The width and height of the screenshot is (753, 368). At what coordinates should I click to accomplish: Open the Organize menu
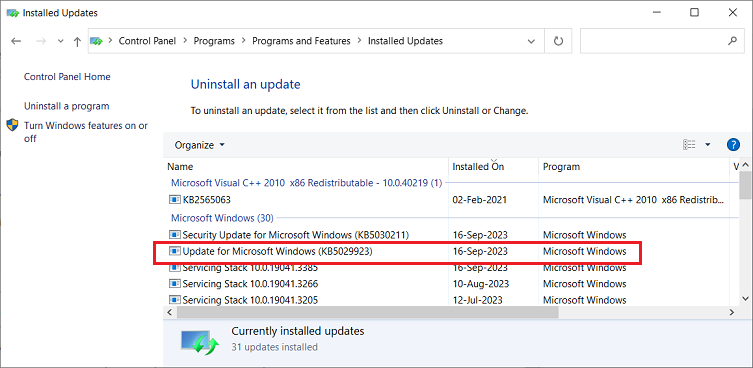[x=199, y=145]
